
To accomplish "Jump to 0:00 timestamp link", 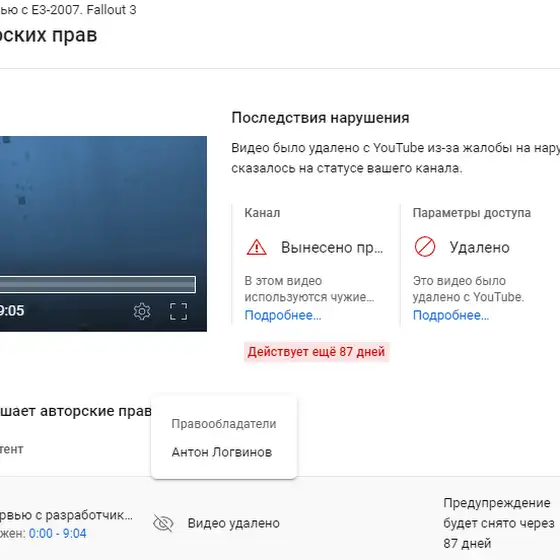I will 40,533.
